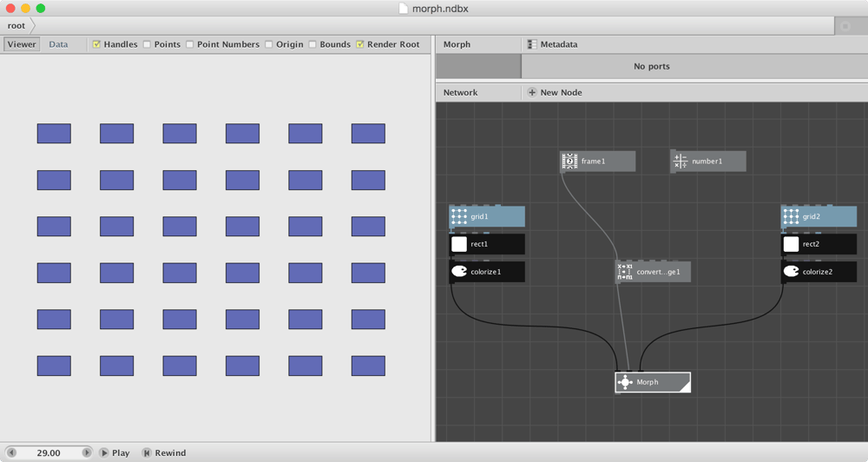Click the Morph node icon

[625, 382]
